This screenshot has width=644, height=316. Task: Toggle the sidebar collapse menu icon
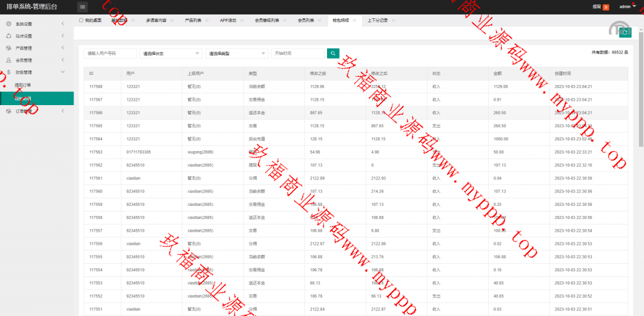click(83, 7)
